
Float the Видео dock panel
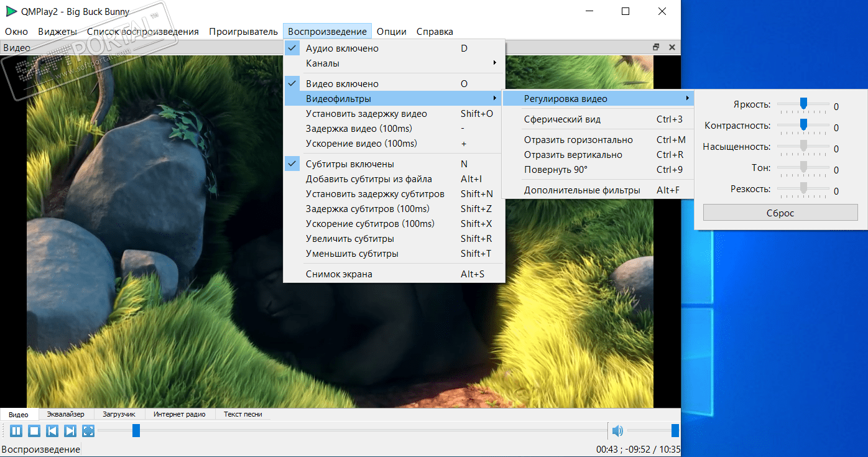(x=656, y=47)
